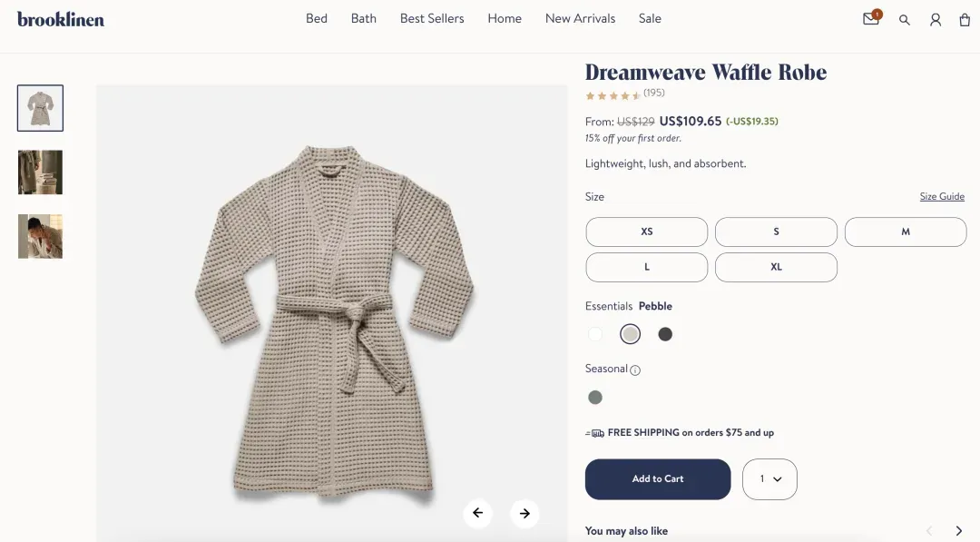Open the Best Sellers menu
Screen dimensions: 980x542
point(432,19)
